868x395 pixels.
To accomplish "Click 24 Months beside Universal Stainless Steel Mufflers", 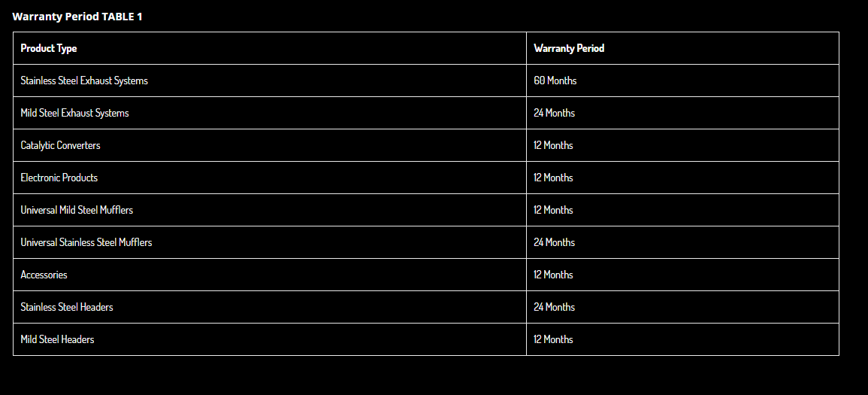I will pos(554,243).
